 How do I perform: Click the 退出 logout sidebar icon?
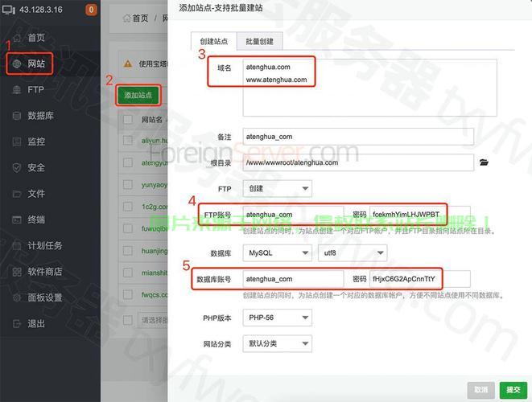(x=17, y=324)
